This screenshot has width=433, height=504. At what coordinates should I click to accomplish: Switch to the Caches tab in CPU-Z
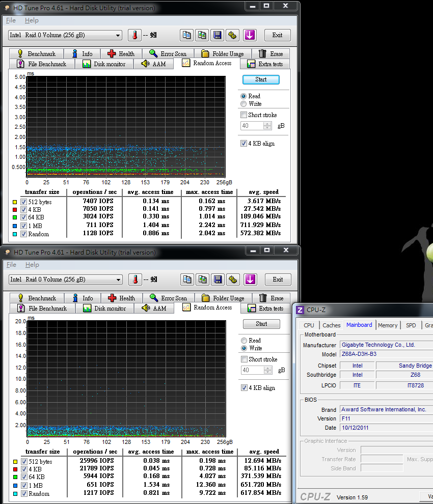pyautogui.click(x=331, y=325)
